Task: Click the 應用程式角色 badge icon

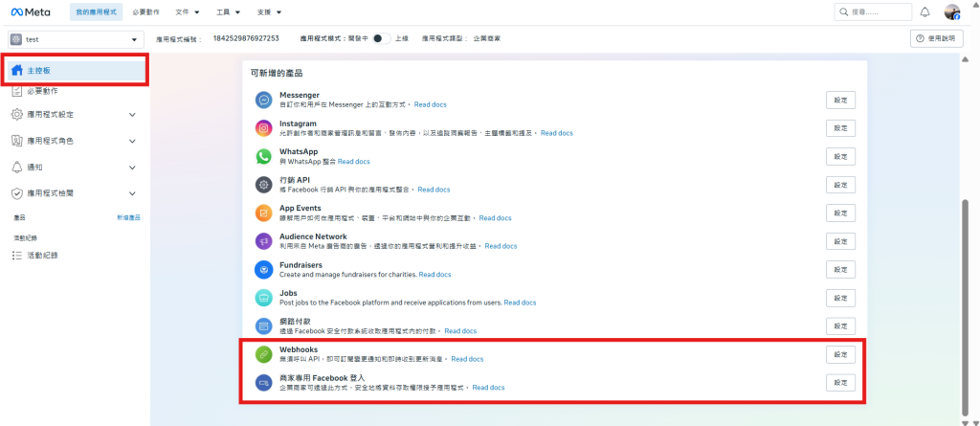Action: click(17, 141)
